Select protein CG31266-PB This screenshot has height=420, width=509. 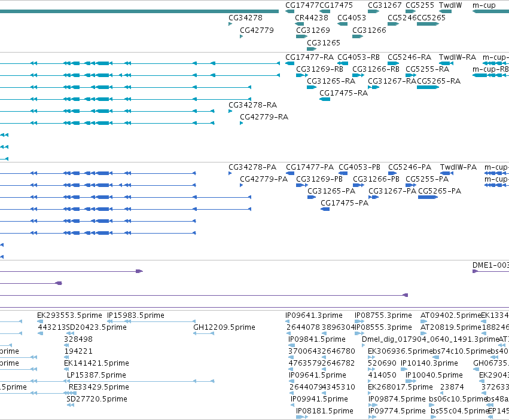(376, 179)
